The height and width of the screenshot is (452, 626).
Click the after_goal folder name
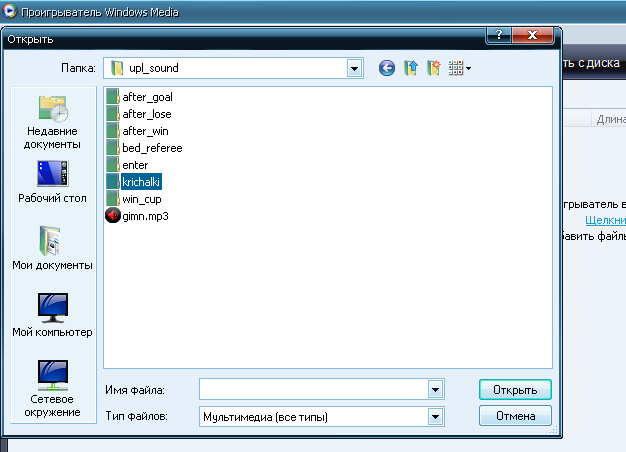[147, 97]
